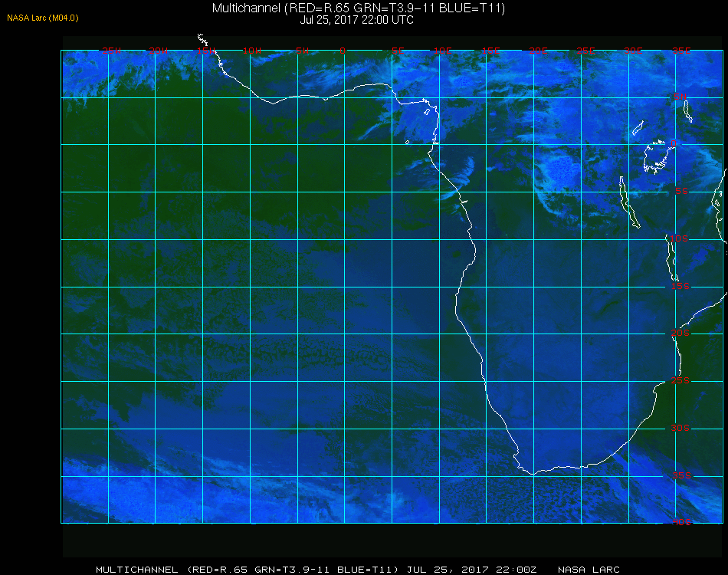Viewport: 728px width, 575px height.
Task: Click the Multichannel title line
Action: click(x=359, y=8)
